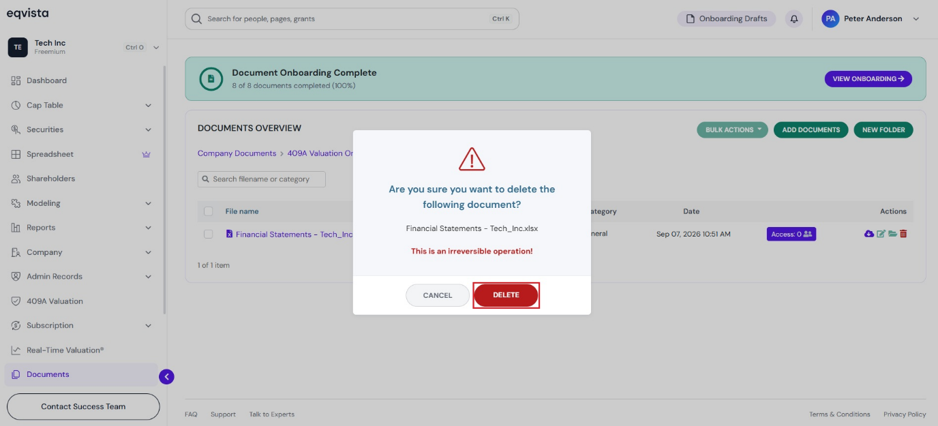Follow the Company Documents breadcrumb link
The width and height of the screenshot is (938, 426).
tap(237, 153)
